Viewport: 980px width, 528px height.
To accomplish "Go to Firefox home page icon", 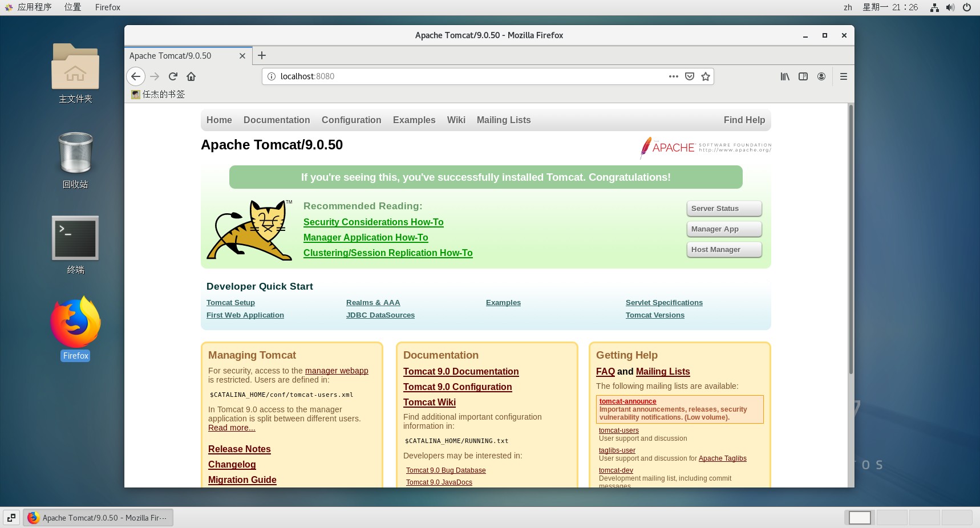I will click(191, 76).
